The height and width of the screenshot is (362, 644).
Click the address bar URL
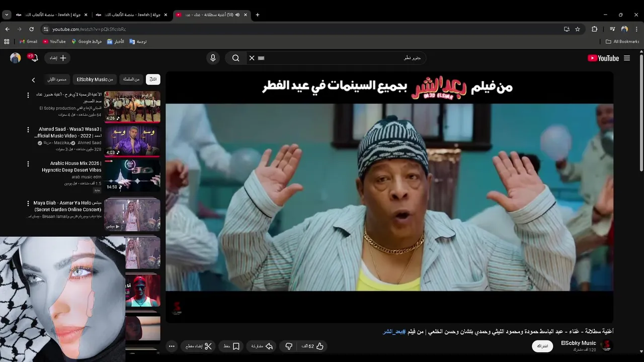[x=89, y=29]
